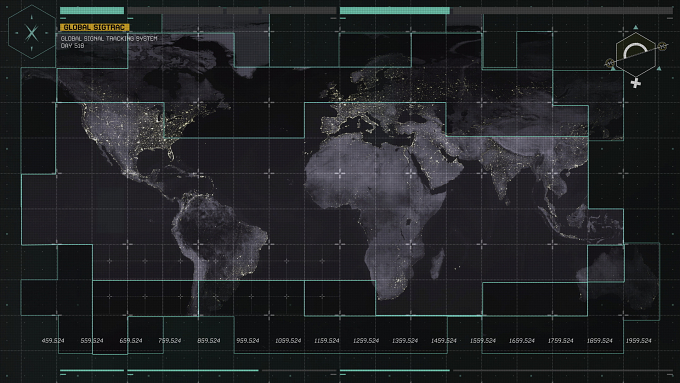Image resolution: width=680 pixels, height=383 pixels.
Task: Click scale value 1159.524
Action: coord(327,340)
